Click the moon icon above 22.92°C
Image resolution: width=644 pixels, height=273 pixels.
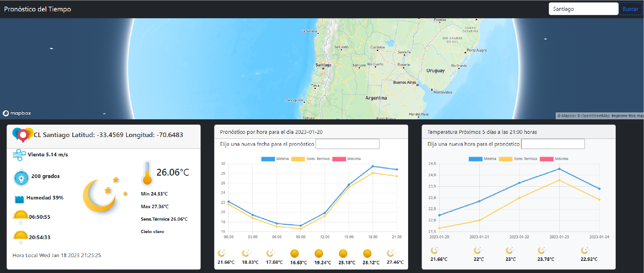click(585, 250)
